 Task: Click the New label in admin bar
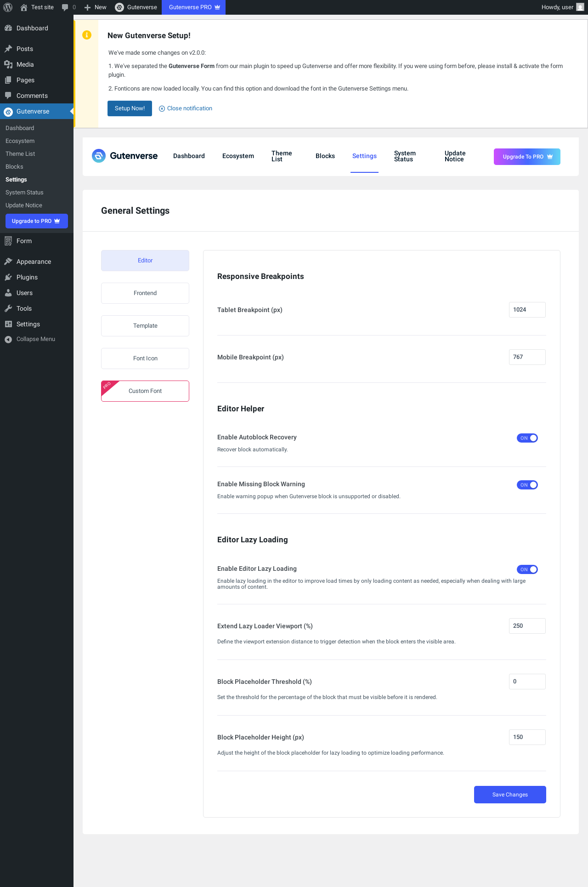coord(100,7)
